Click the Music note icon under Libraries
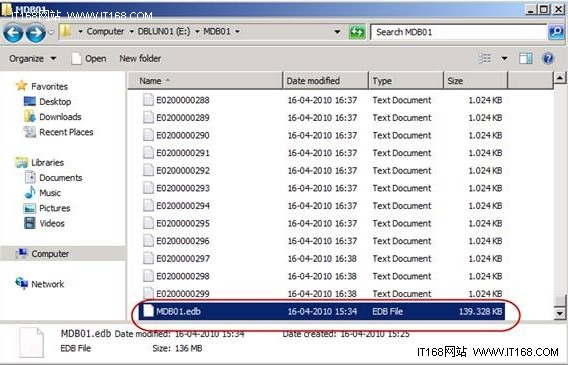This screenshot has height=365, width=568. coord(30,193)
